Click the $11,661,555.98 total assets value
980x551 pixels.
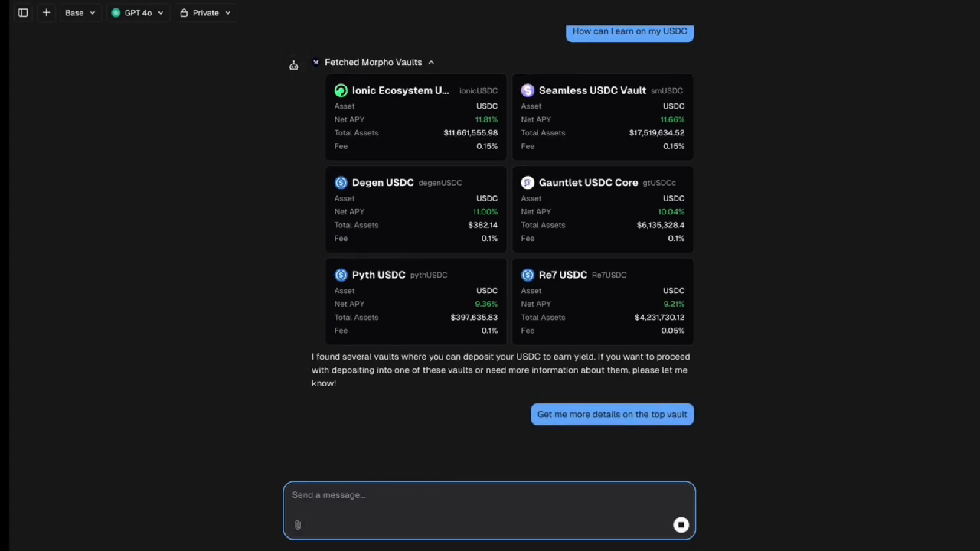(470, 133)
